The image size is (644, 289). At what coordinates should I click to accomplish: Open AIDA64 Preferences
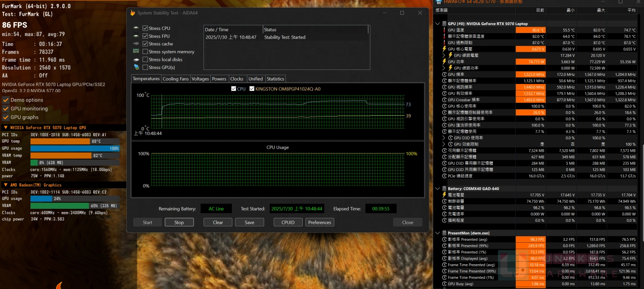point(320,222)
